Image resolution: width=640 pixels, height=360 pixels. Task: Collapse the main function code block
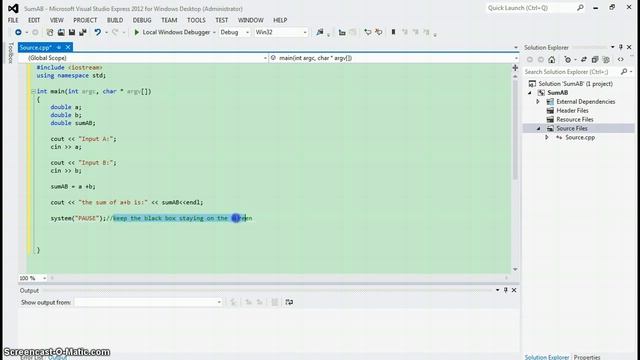point(33,91)
